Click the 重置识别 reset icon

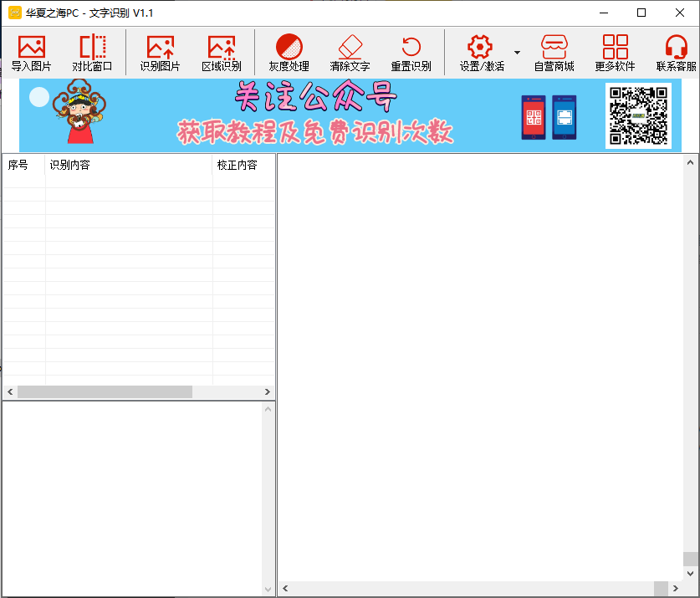click(411, 48)
